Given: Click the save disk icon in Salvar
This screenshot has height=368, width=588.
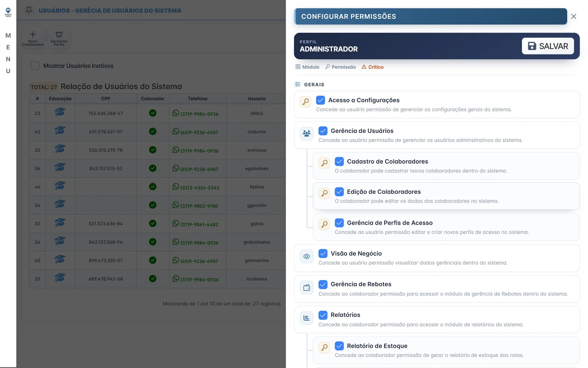Looking at the screenshot, I should (x=532, y=46).
